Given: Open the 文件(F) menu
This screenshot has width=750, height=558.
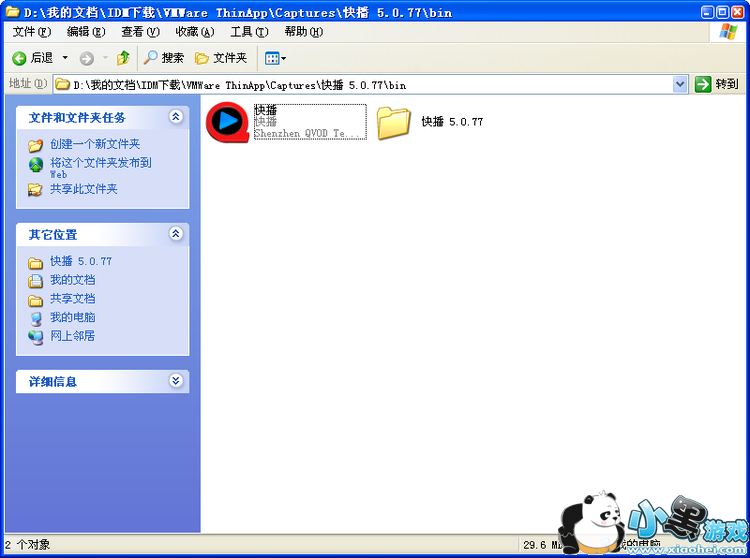Looking at the screenshot, I should [x=32, y=32].
